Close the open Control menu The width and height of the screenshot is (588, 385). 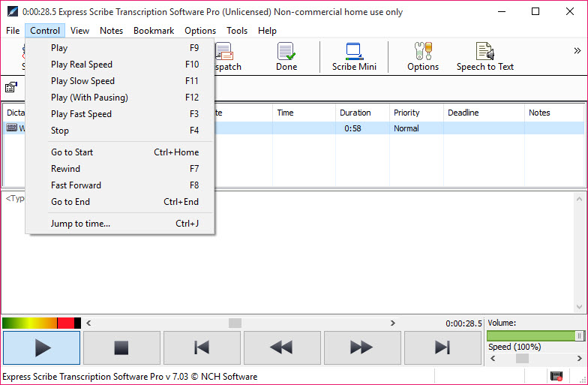(45, 31)
